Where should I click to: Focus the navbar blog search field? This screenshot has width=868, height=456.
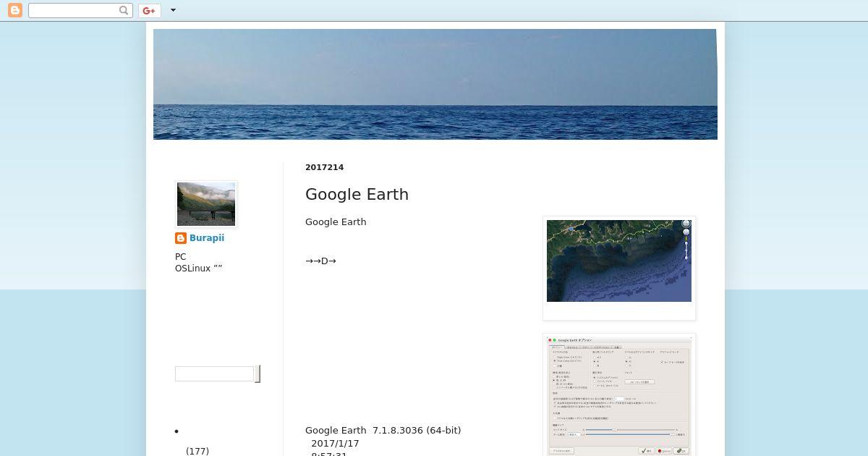click(74, 10)
